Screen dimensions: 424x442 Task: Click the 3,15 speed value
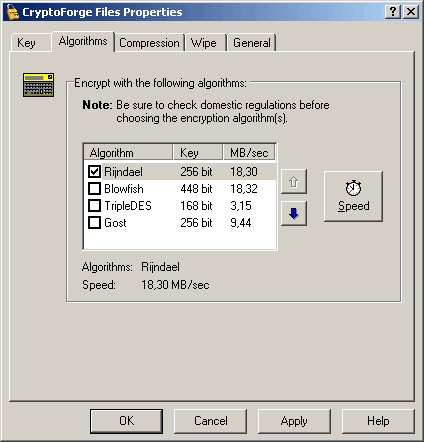(241, 206)
